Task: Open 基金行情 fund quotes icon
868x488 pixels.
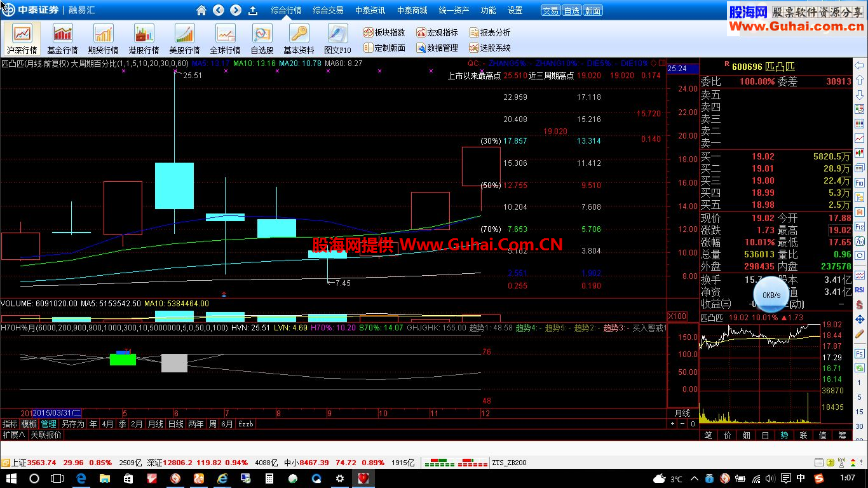Action: point(62,39)
